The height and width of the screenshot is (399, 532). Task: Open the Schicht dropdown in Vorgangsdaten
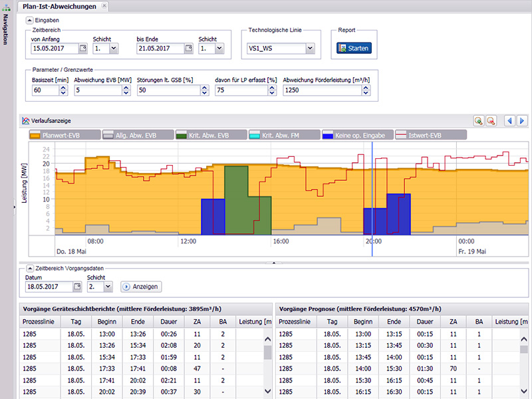click(108, 287)
